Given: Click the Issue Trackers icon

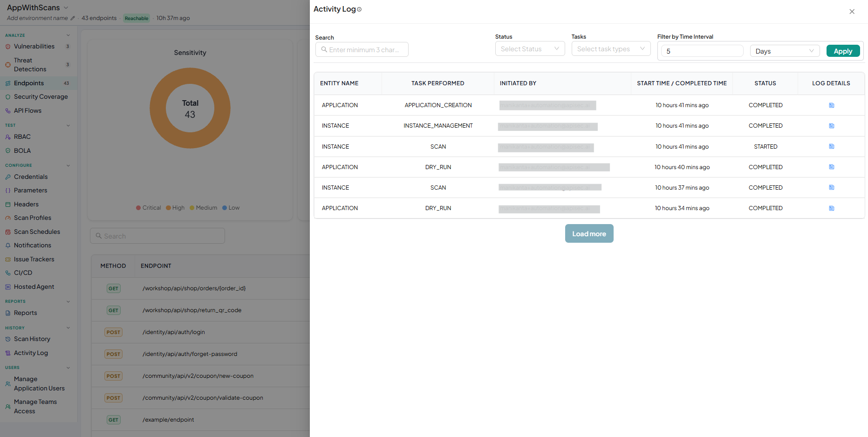Looking at the screenshot, I should 8,259.
